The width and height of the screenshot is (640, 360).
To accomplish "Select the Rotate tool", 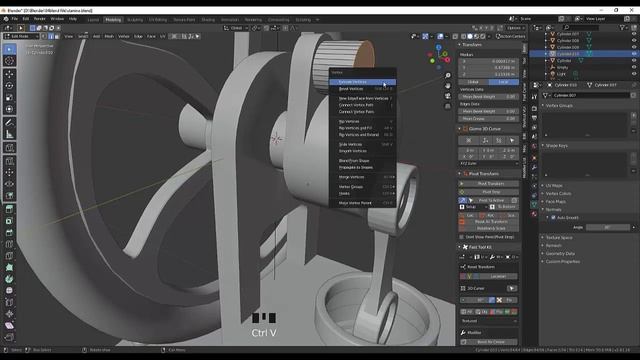I will tap(9, 86).
